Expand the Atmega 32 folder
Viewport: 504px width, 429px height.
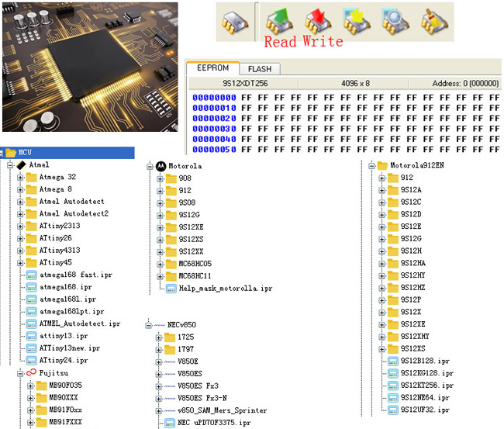click(20, 177)
